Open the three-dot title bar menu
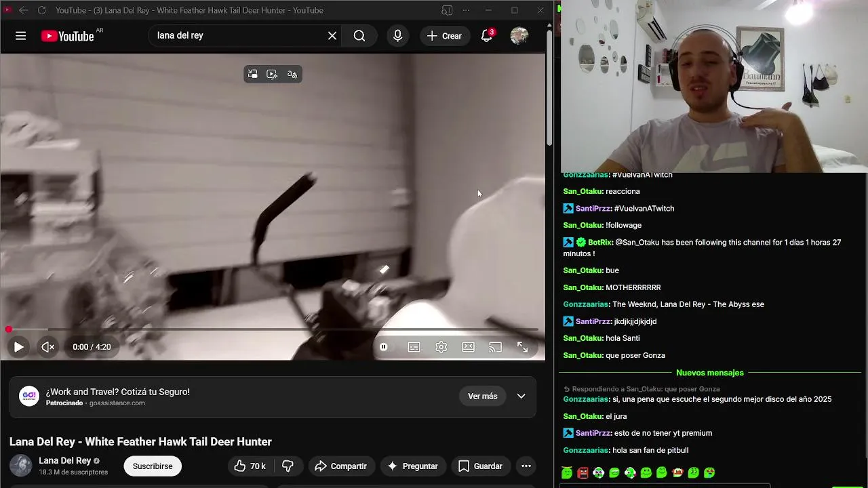 pos(466,10)
